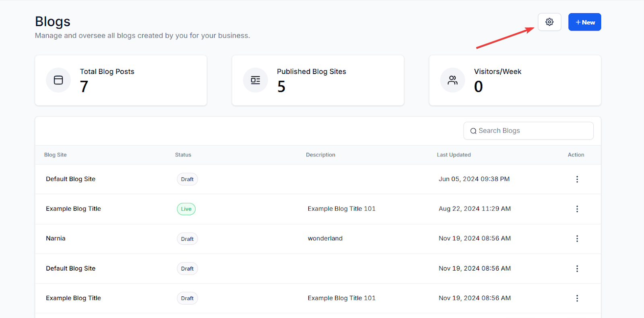This screenshot has width=644, height=318.
Task: Click the Visitors/Week people icon
Action: point(453,80)
